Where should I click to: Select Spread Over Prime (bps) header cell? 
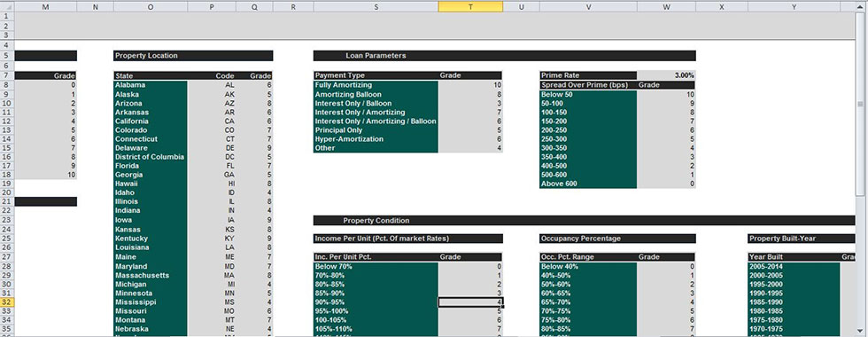coord(588,85)
